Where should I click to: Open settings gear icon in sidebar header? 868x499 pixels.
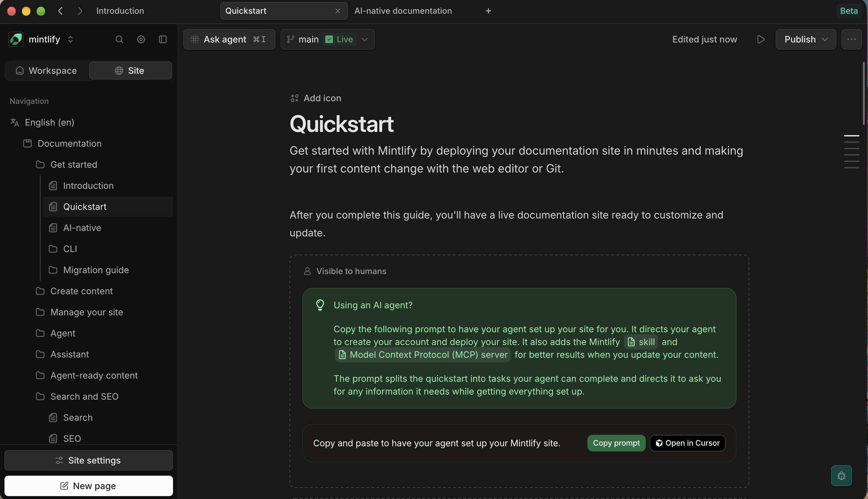[141, 39]
